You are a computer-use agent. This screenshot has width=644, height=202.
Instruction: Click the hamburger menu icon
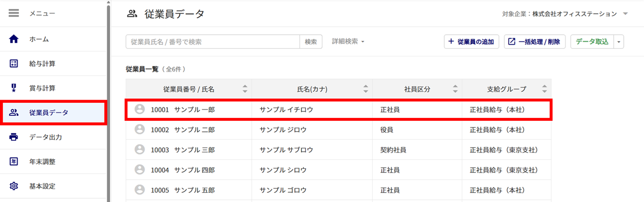click(x=14, y=14)
